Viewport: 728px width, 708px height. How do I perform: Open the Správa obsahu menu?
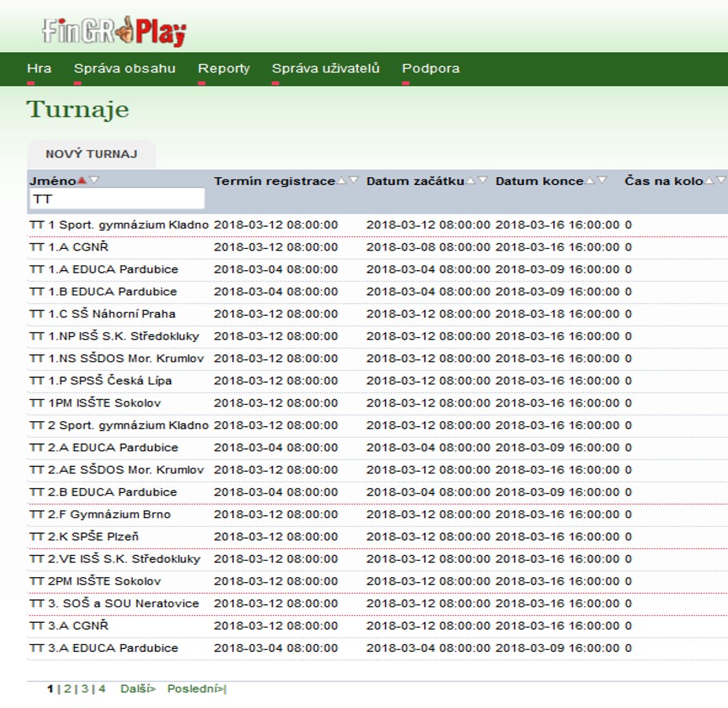pos(124,69)
